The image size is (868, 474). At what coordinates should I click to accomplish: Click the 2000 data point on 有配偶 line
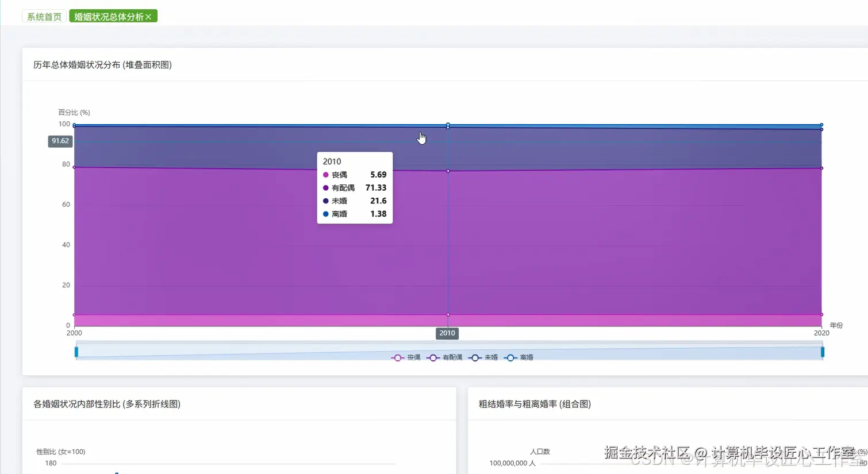pyautogui.click(x=74, y=167)
